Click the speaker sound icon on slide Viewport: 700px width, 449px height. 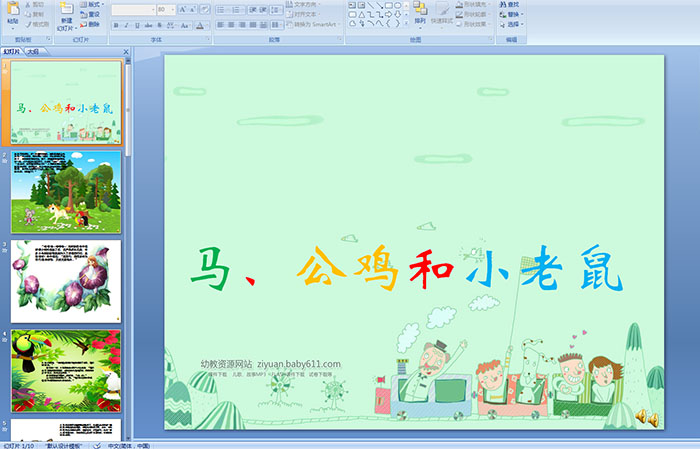coord(647,417)
